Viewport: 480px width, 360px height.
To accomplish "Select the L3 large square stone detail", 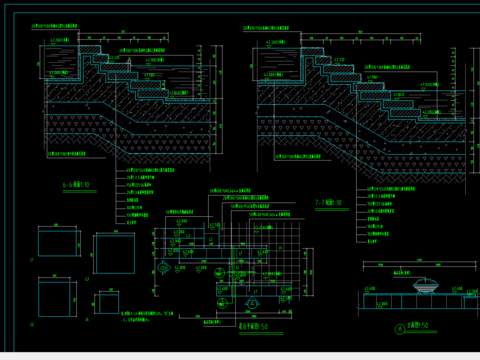I will click(116, 254).
